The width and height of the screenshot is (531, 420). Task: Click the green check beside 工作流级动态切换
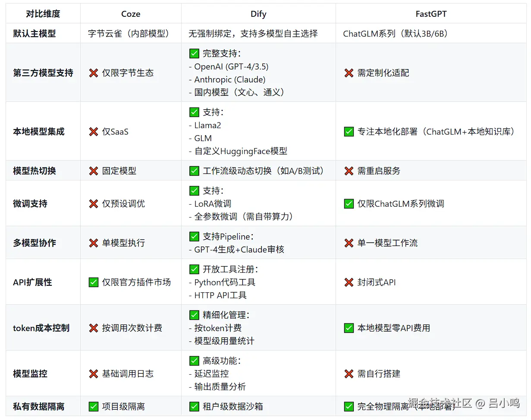194,171
